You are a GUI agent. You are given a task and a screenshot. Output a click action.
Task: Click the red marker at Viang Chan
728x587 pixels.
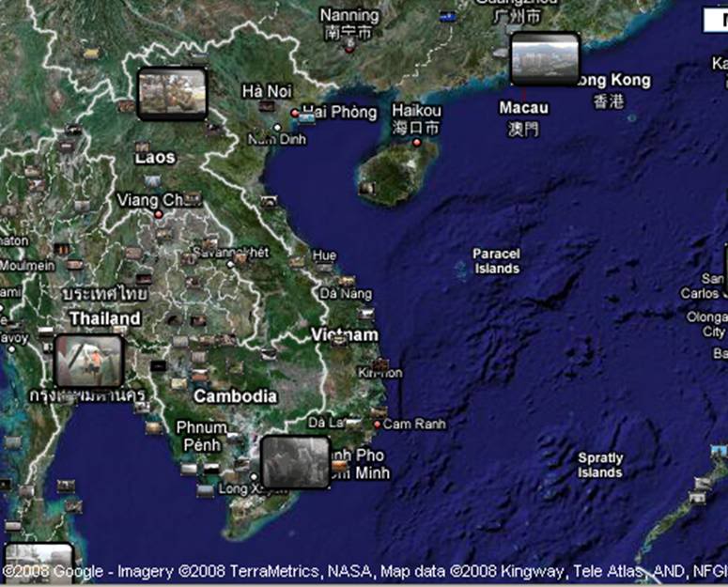[x=159, y=214]
